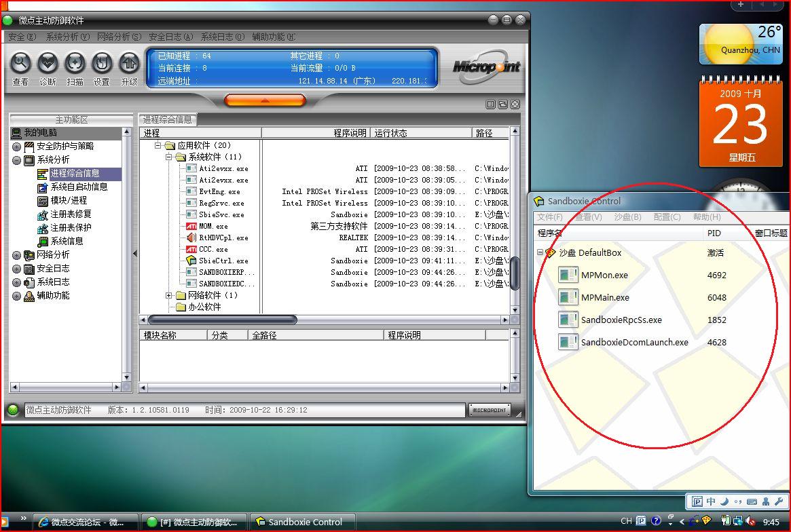791x532 pixels.
Task: Click the MICROPOINT status bar button
Action: [490, 410]
